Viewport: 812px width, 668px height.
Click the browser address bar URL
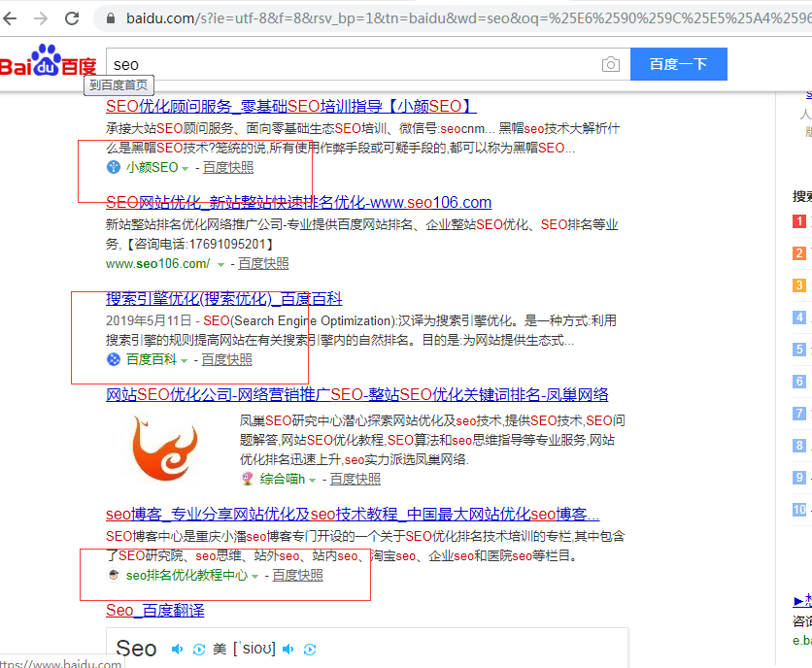[468, 18]
